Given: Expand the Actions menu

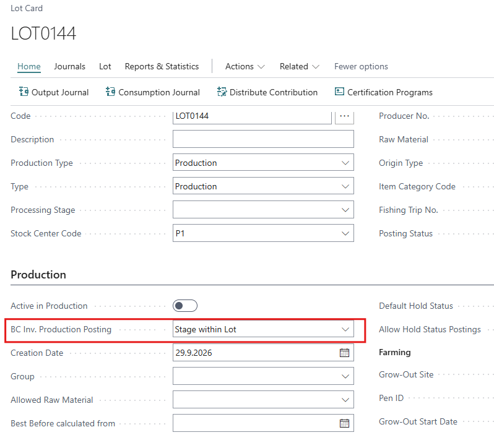Looking at the screenshot, I should (245, 66).
